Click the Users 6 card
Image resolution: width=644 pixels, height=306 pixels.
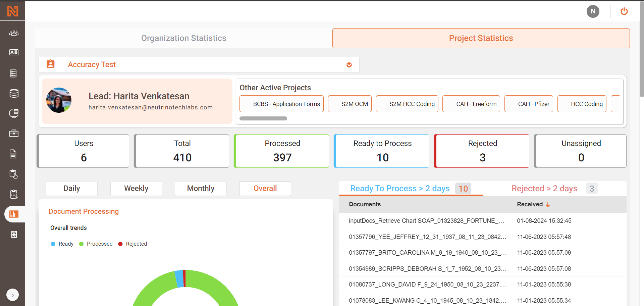pos(83,151)
